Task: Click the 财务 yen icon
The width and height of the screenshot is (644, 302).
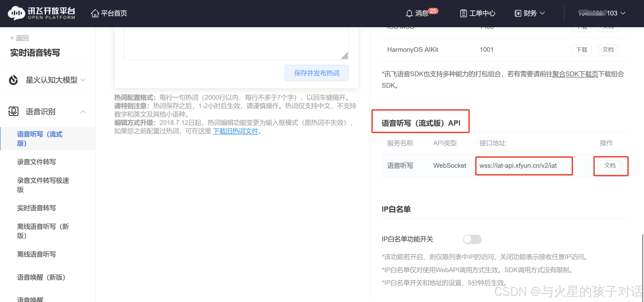Action: coord(518,13)
